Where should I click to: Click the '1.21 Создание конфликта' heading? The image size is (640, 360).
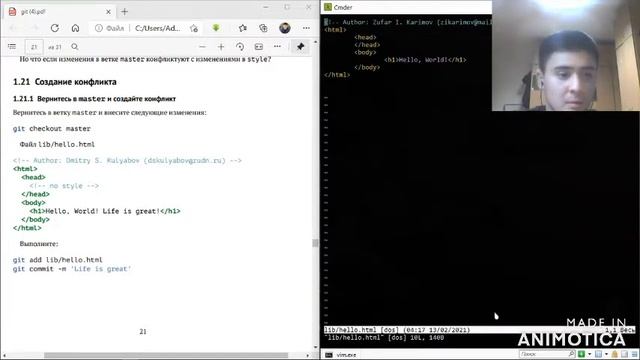(64, 82)
